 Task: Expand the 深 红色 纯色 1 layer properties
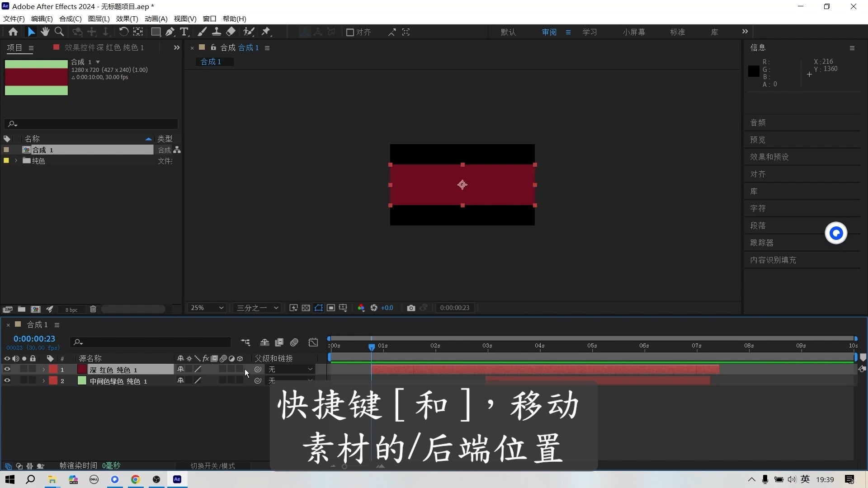point(43,369)
